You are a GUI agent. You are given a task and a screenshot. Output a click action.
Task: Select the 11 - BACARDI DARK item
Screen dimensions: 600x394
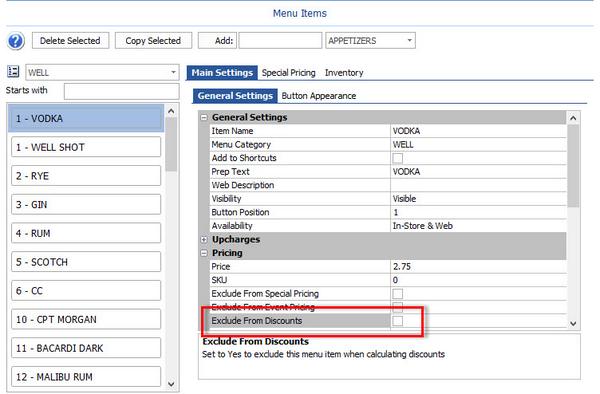[86, 348]
